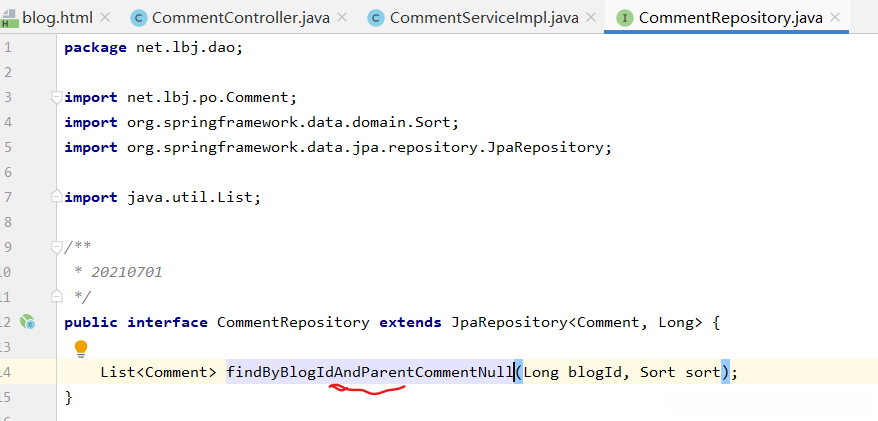Viewport: 878px width, 421px height.
Task: Click the interface icon on CommentRepository.java tab
Action: pos(624,18)
